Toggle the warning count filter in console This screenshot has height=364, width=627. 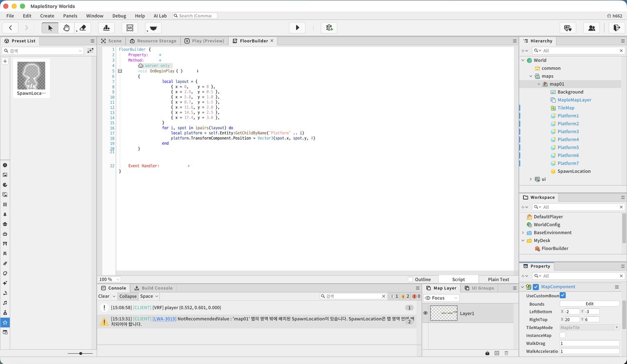point(405,296)
